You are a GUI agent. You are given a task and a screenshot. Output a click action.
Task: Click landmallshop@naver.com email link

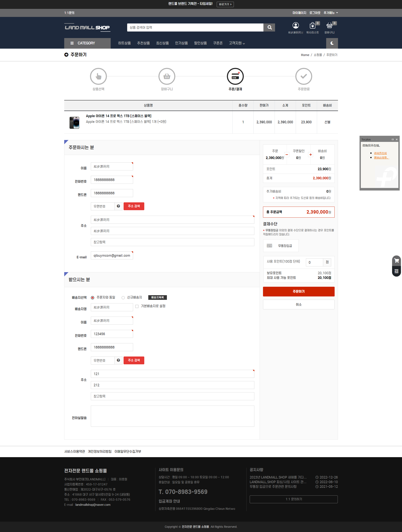tap(93, 505)
